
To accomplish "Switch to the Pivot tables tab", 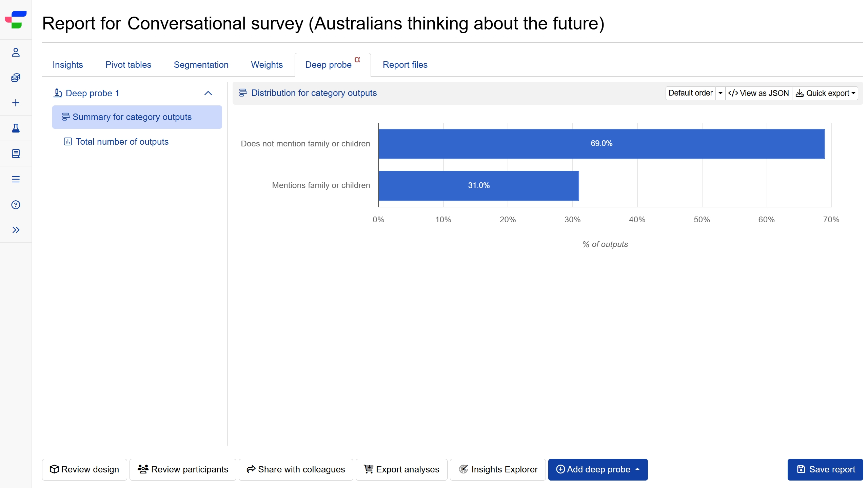I will tap(128, 65).
